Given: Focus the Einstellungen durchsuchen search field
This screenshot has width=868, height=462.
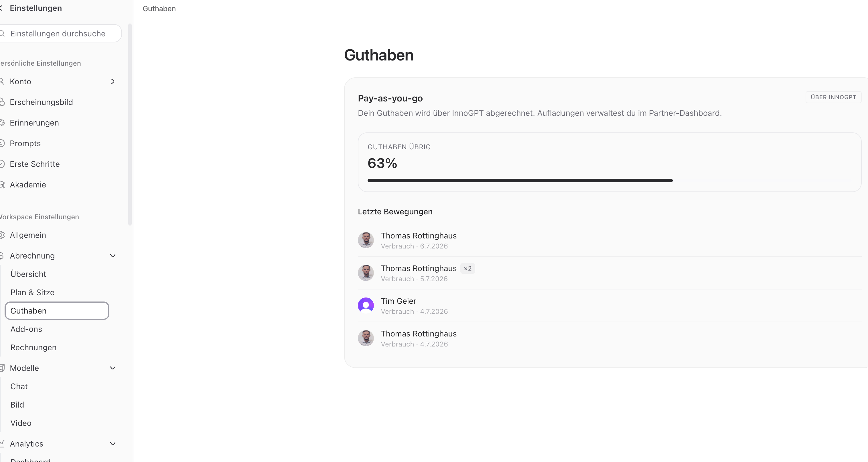Looking at the screenshot, I should tap(60, 33).
